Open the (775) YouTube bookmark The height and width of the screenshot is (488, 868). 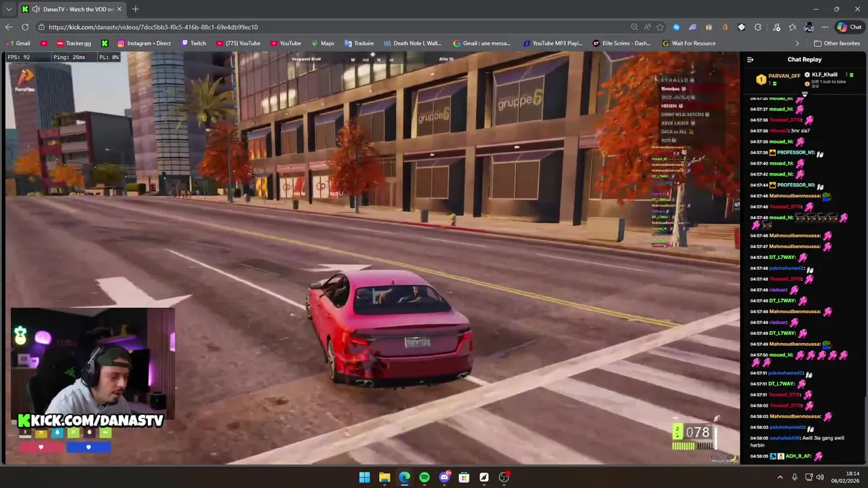(x=238, y=43)
